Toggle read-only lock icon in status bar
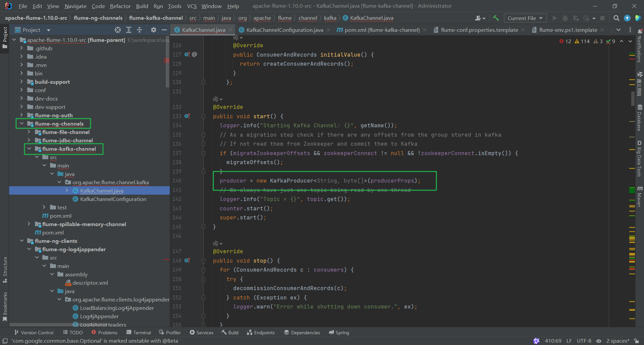Viewport: 644px width, 345px height. coord(636,341)
